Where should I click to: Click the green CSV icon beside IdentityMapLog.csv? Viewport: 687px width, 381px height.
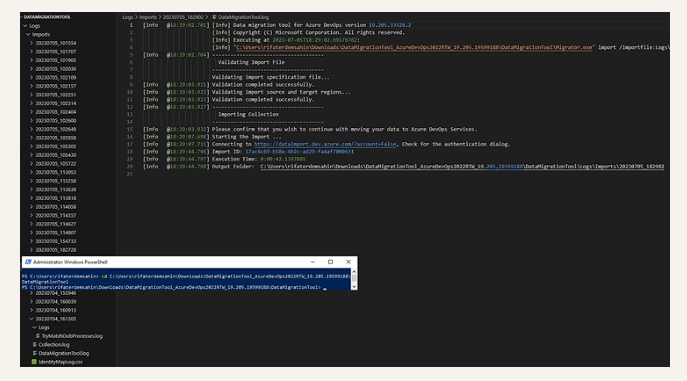(x=34, y=362)
